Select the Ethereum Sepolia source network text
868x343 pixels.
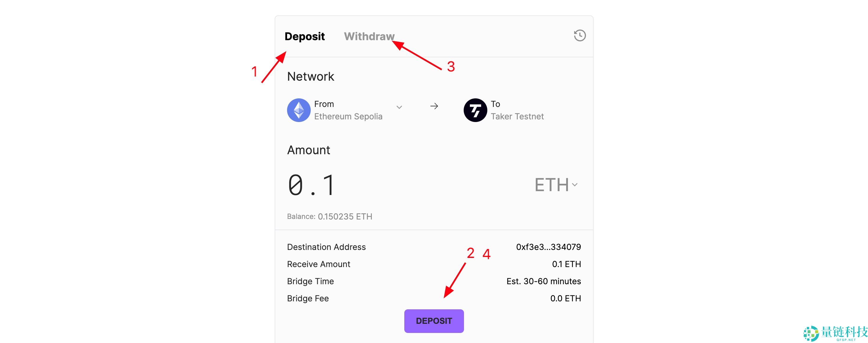[x=348, y=116]
